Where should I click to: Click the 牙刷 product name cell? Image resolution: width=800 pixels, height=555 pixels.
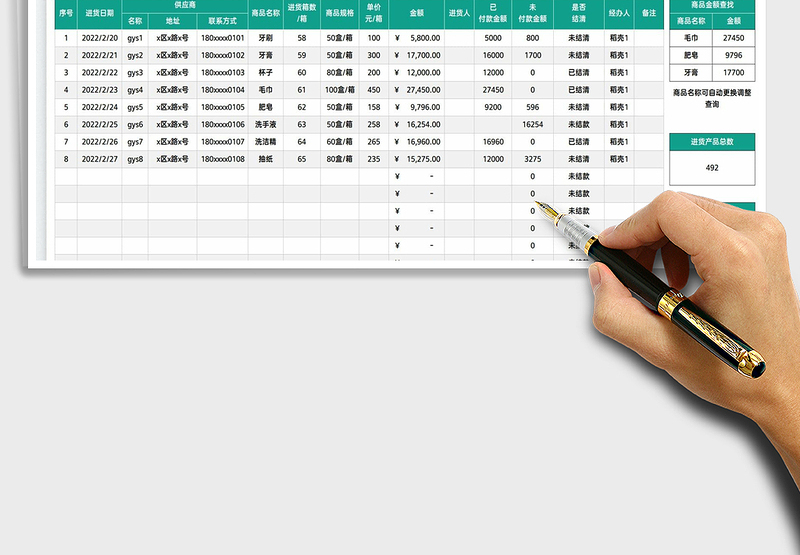[x=265, y=38]
